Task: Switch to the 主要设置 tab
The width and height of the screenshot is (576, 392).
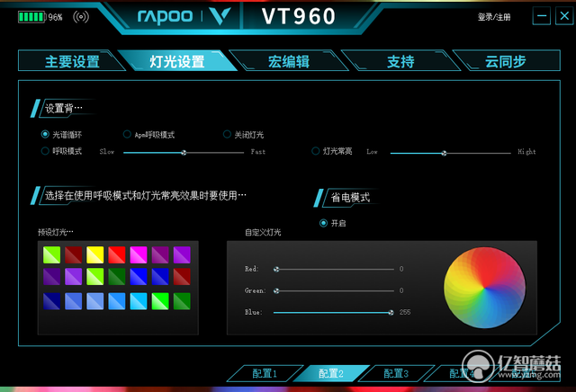Action: coord(72,61)
